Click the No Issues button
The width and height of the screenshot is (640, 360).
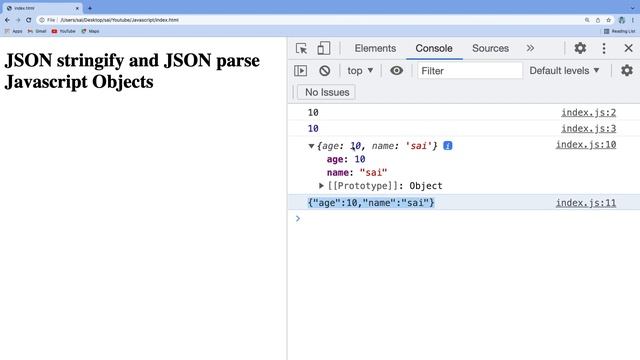(327, 92)
